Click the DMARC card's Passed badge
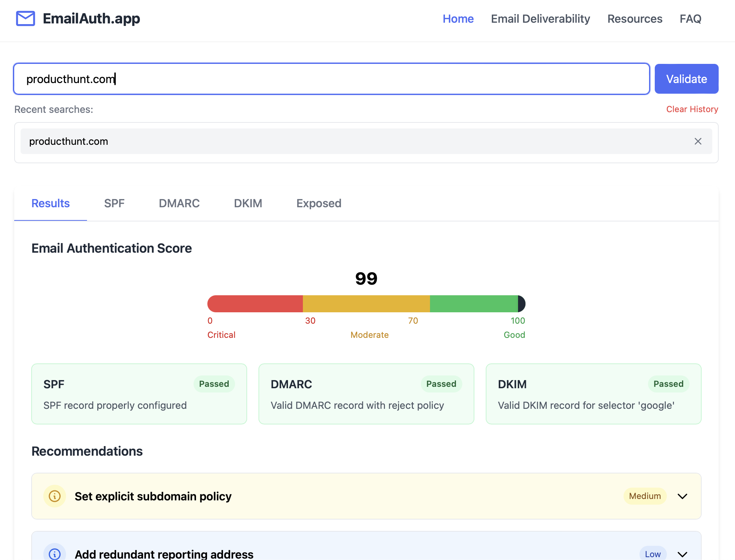The width and height of the screenshot is (735, 560). pos(441,384)
